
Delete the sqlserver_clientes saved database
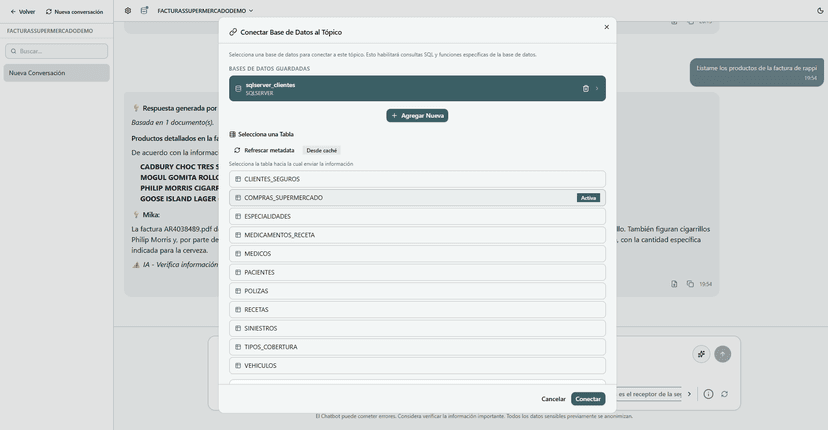(x=586, y=89)
